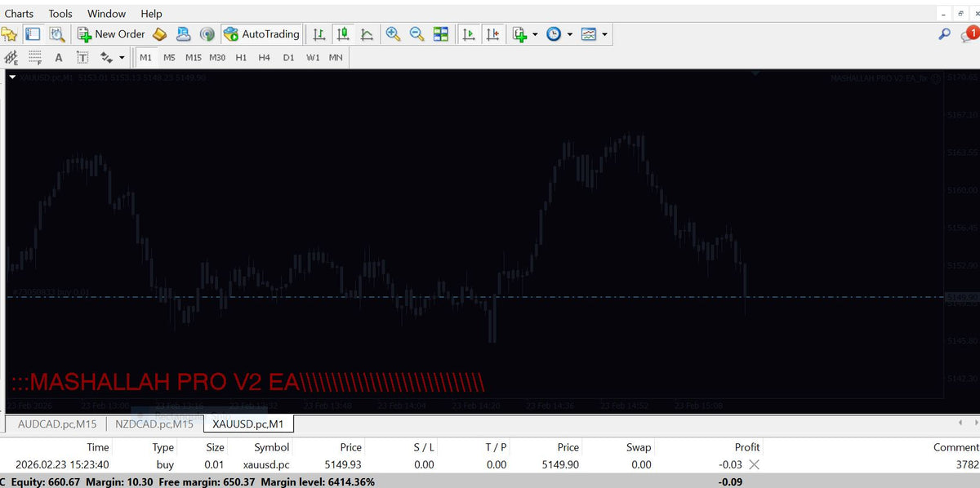
Task: Switch chart to bar chart view
Action: 319,34
